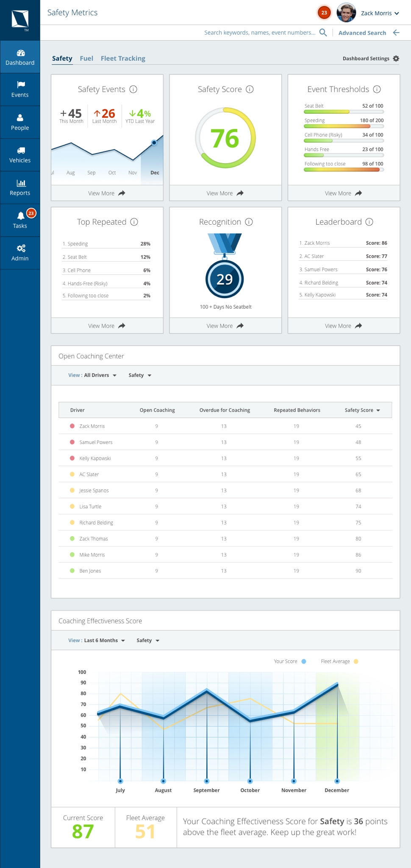
Task: Click the notification badge showing 23 in header
Action: pyautogui.click(x=324, y=13)
